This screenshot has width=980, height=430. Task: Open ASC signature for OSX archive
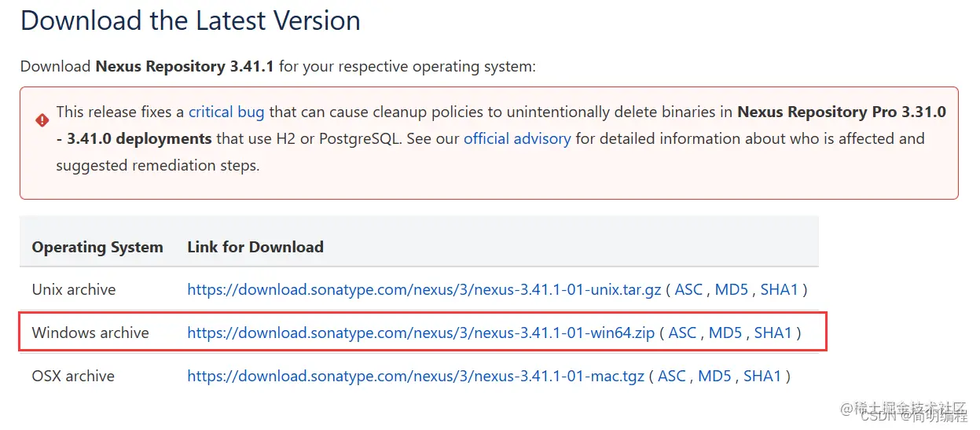pos(672,376)
